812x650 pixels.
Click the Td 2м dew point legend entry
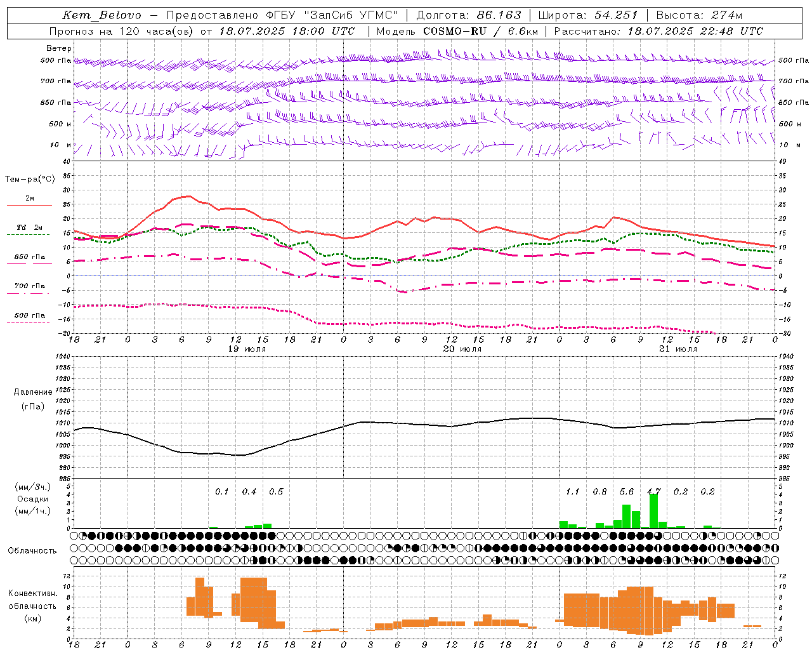[x=30, y=228]
